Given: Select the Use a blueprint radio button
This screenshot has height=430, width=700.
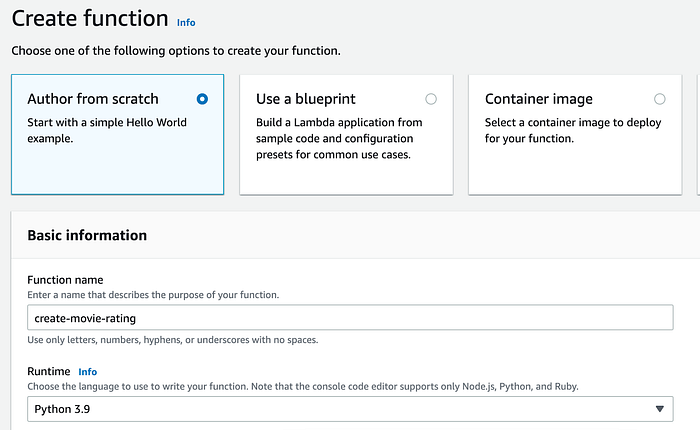Looking at the screenshot, I should click(x=431, y=99).
